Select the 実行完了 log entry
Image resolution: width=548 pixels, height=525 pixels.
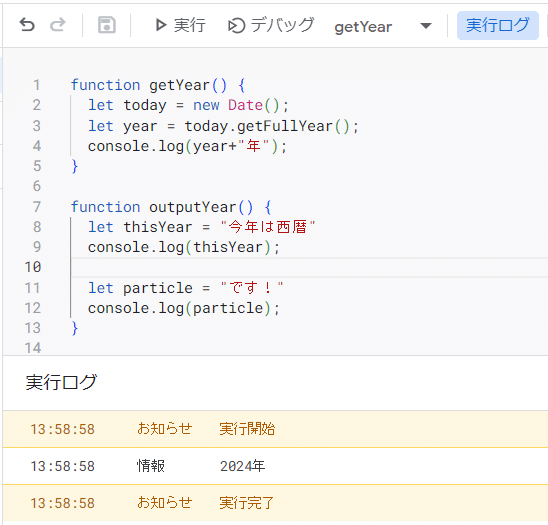[275, 503]
